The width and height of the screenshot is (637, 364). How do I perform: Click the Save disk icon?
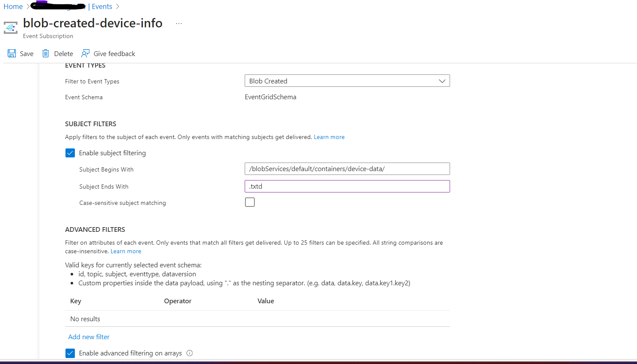tap(12, 53)
